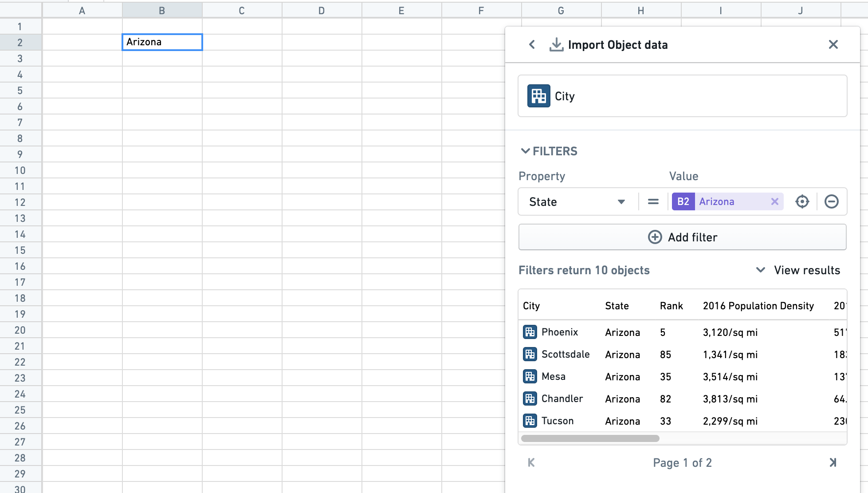The height and width of the screenshot is (493, 868).
Task: Click the Tucson row city icon
Action: (x=530, y=421)
